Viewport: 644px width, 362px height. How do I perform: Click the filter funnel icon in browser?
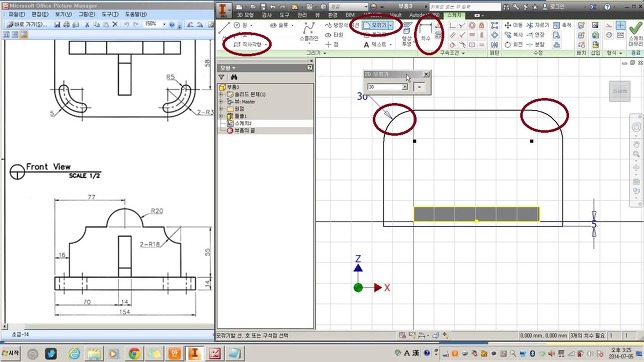[222, 77]
